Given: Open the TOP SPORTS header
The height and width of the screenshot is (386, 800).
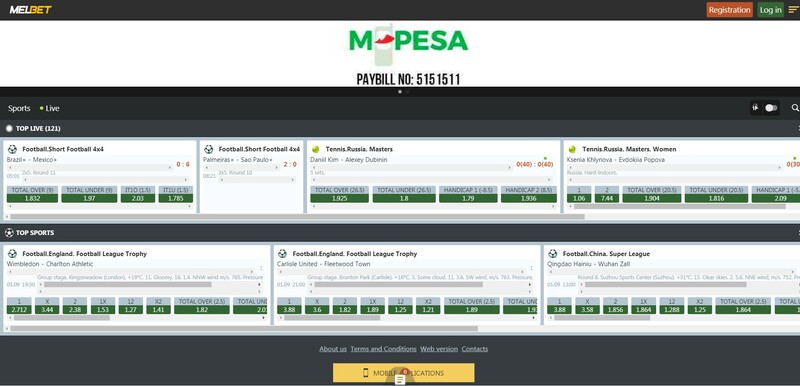Looking at the screenshot, I should pyautogui.click(x=35, y=233).
